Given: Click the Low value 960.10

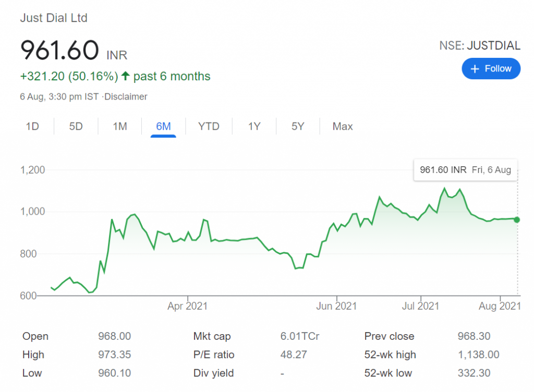Looking at the screenshot, I should [114, 373].
